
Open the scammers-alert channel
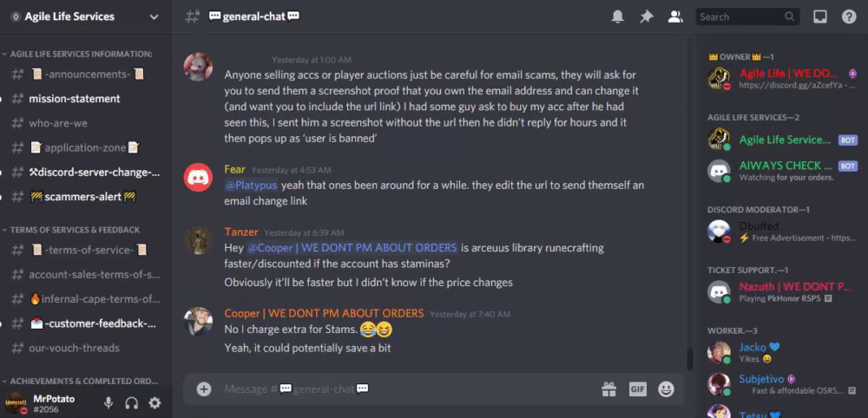click(83, 196)
